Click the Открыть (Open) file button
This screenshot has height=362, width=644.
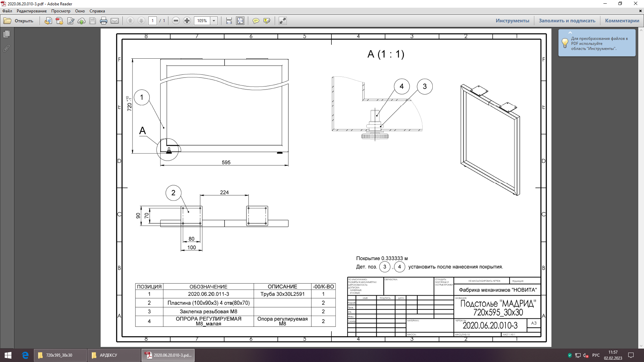click(x=19, y=21)
